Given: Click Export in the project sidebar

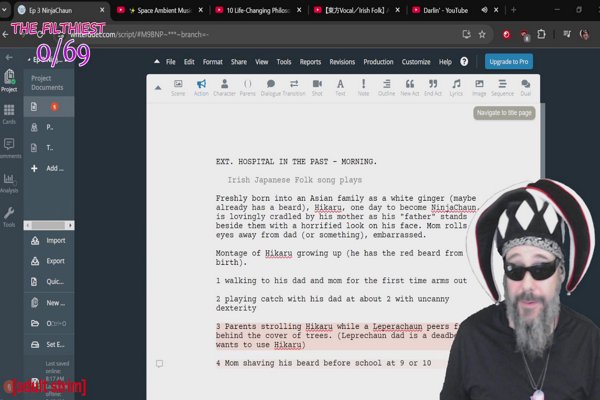Looking at the screenshot, I should pos(49,261).
